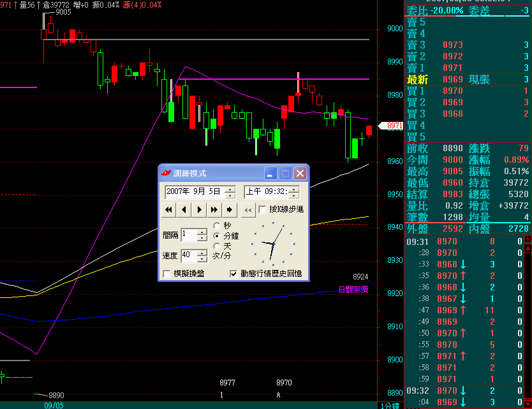Minimize the 訓練模式 dialog
The height and width of the screenshot is (409, 532).
click(270, 174)
